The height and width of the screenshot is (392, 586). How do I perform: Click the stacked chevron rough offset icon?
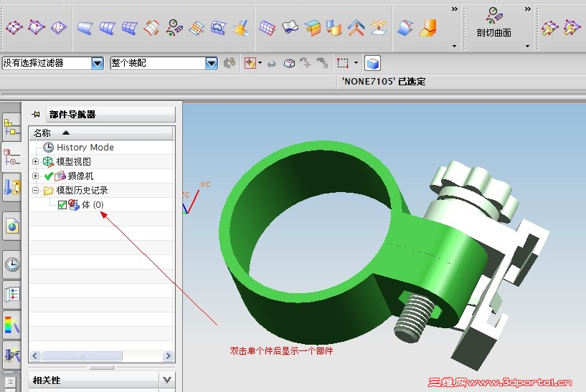[x=356, y=28]
